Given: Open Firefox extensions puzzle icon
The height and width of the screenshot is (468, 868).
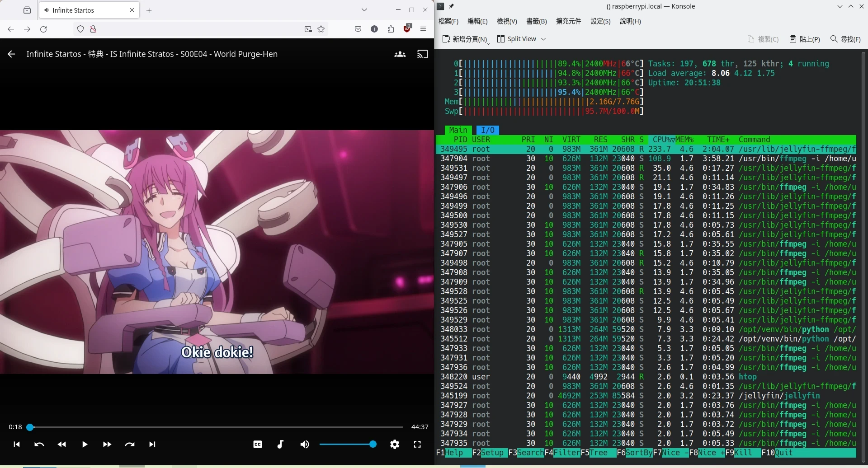Looking at the screenshot, I should [391, 29].
